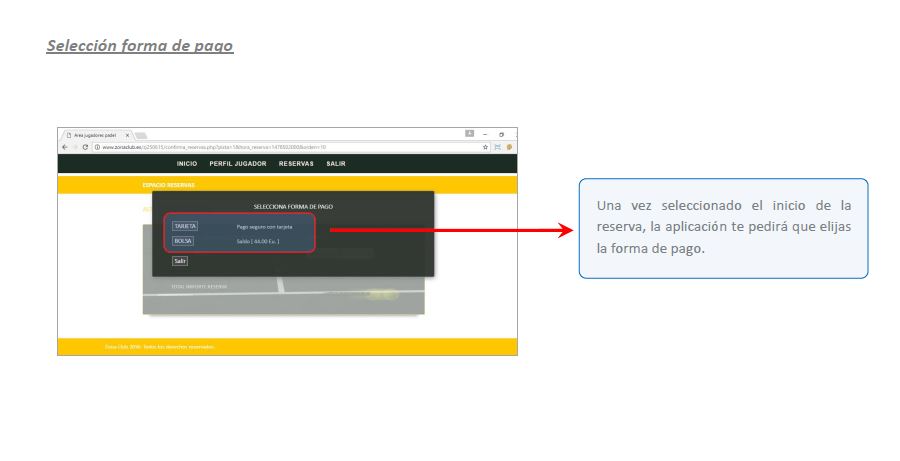Minimize the browser window

tap(485, 134)
